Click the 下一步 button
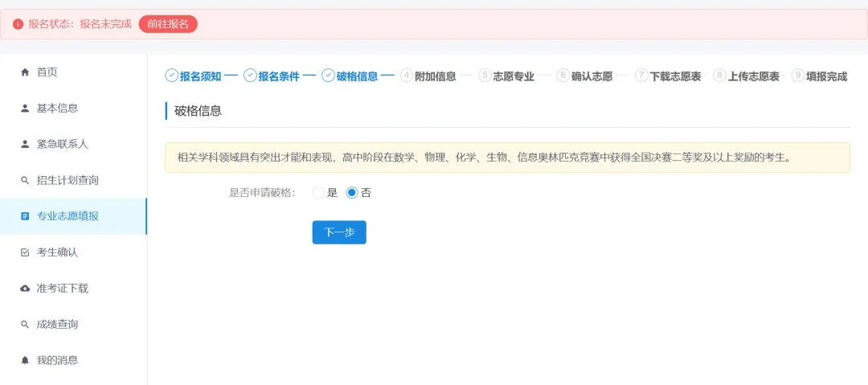 pos(339,232)
